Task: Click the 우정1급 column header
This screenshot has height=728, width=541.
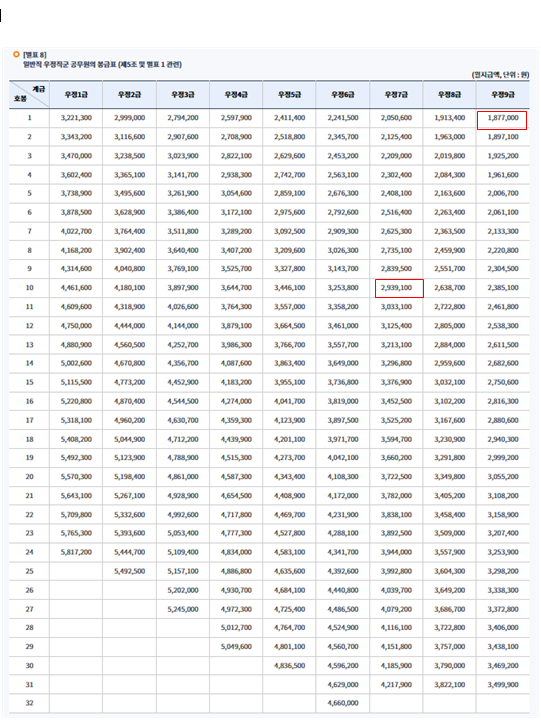Action: 76,95
